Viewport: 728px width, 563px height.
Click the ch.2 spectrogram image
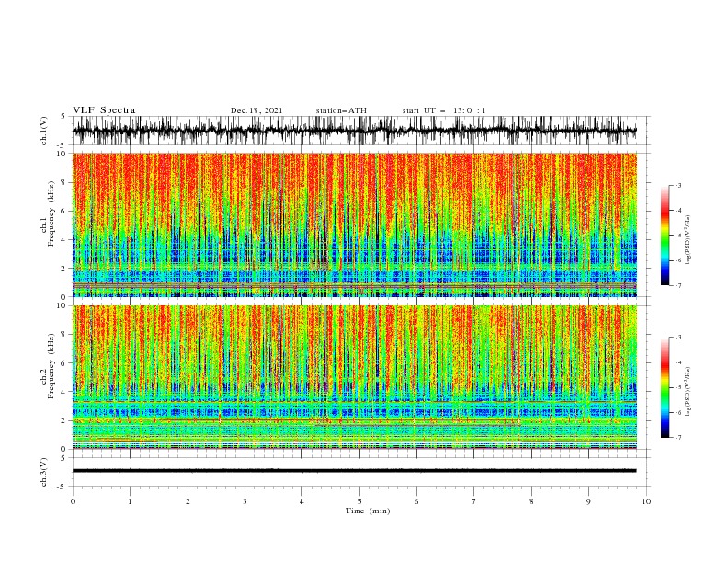(355, 377)
